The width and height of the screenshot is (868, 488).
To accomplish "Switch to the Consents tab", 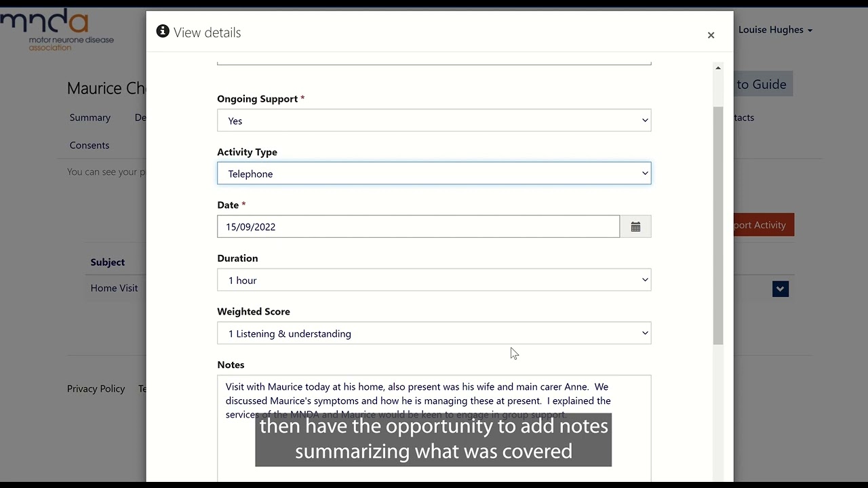I will click(x=89, y=145).
